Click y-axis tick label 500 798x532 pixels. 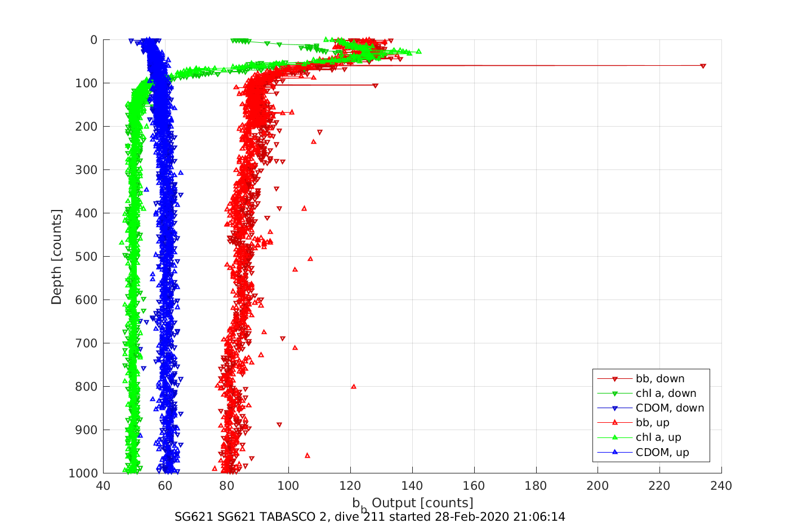(87, 257)
